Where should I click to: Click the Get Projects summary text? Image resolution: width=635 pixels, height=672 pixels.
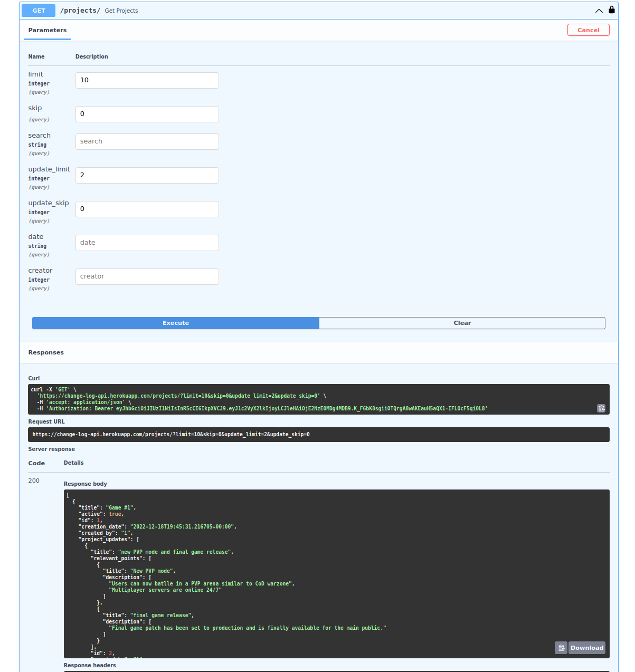point(121,11)
